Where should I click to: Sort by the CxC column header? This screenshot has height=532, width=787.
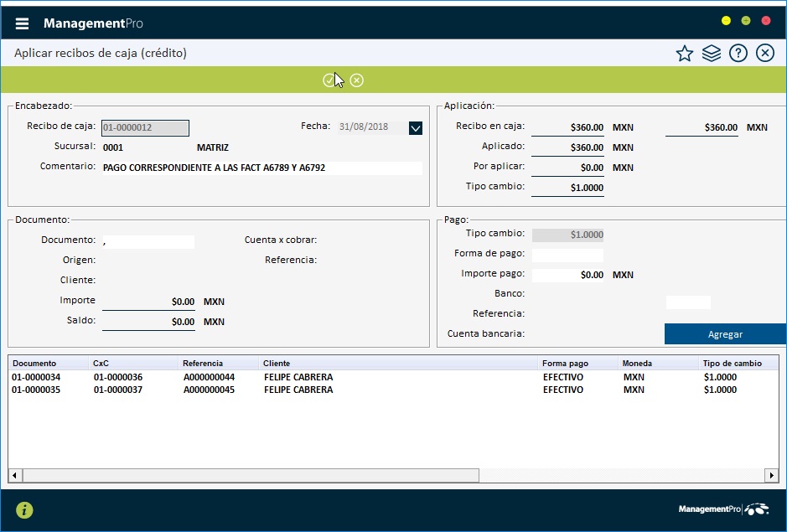coord(133,364)
